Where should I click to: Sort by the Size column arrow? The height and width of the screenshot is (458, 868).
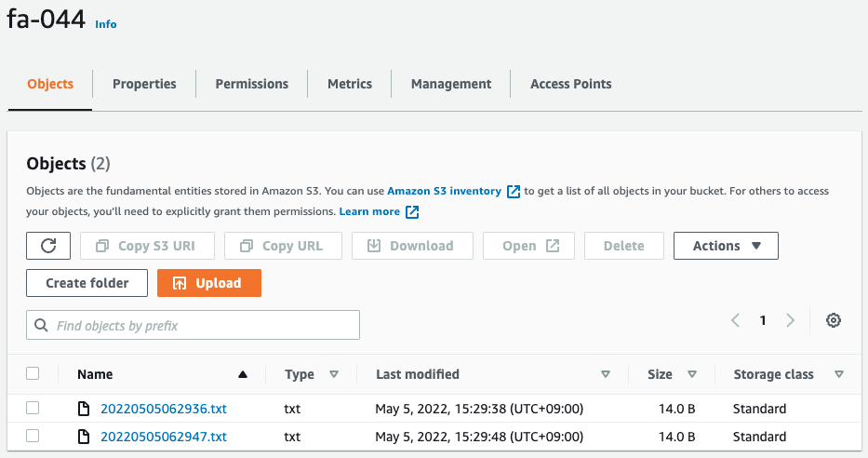692,374
